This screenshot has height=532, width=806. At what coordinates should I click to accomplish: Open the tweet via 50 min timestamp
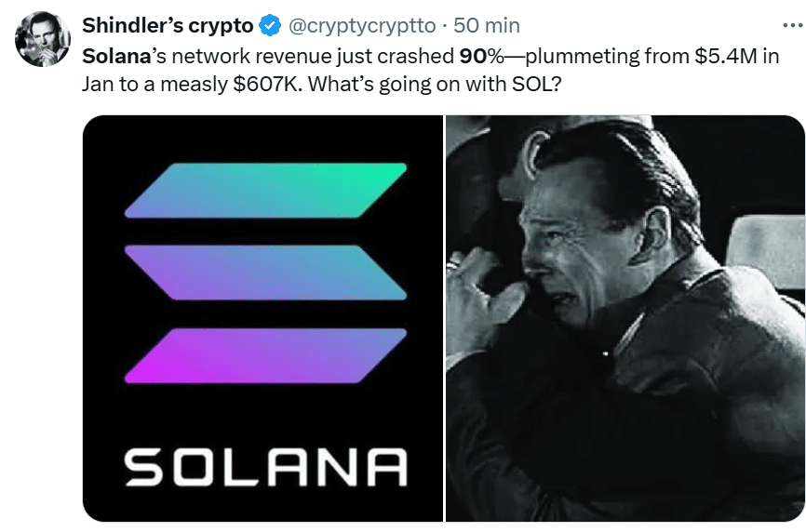[487, 25]
